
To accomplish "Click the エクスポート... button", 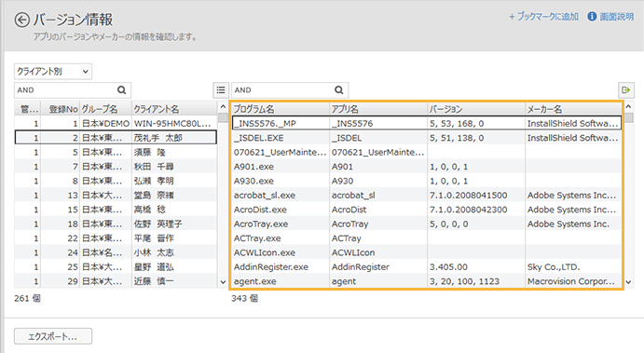I will pos(53,336).
